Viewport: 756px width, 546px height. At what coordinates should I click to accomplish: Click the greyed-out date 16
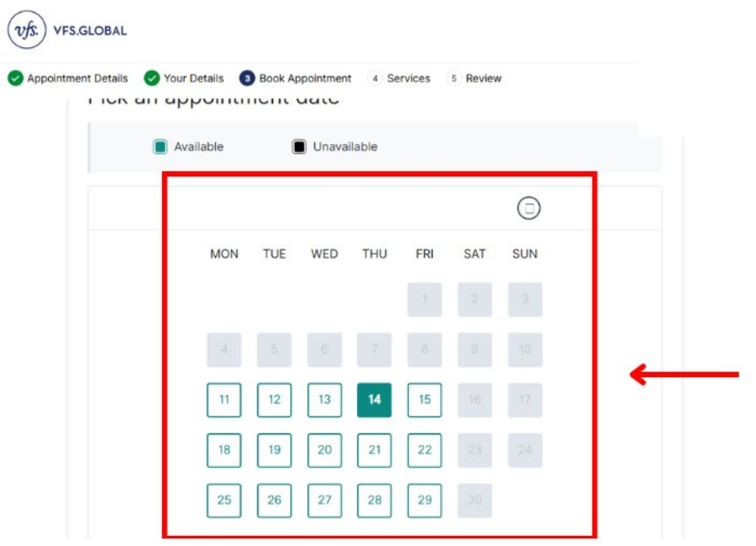475,400
